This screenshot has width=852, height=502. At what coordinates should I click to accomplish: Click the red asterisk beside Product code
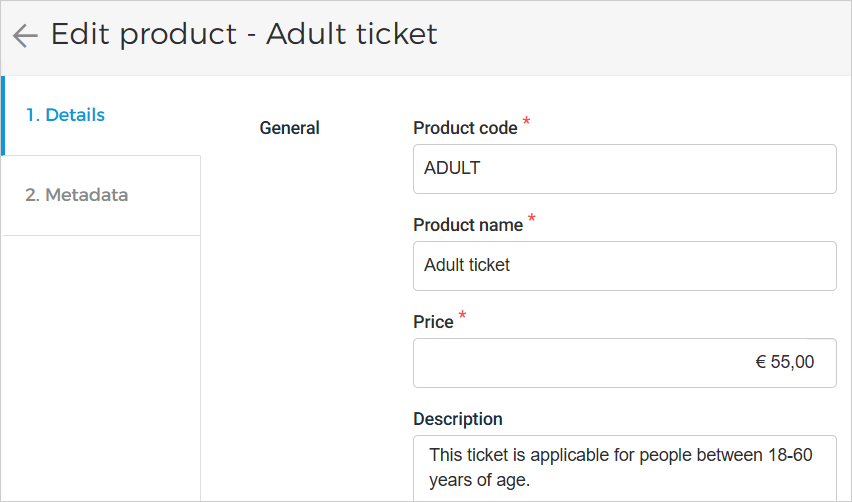[x=527, y=123]
